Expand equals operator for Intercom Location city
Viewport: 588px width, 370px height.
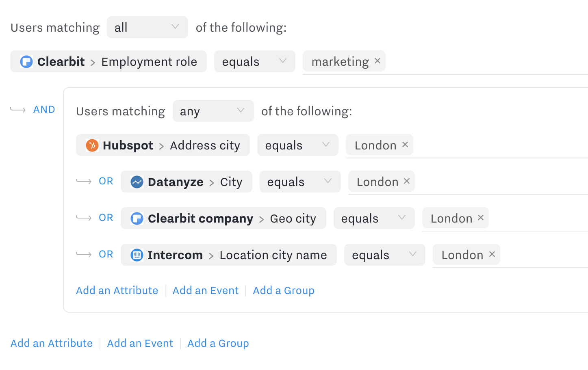pyautogui.click(x=384, y=255)
